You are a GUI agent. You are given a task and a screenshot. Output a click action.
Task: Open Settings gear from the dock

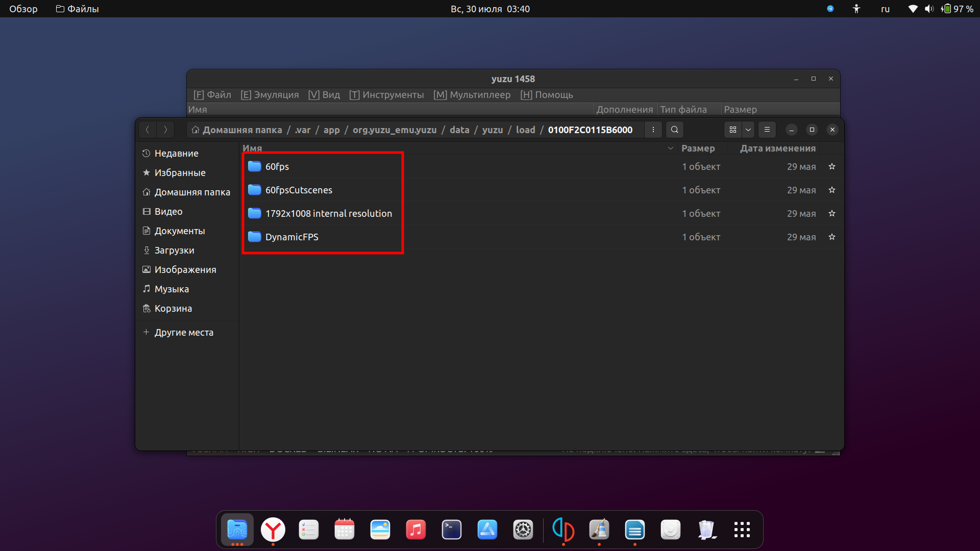tap(523, 530)
